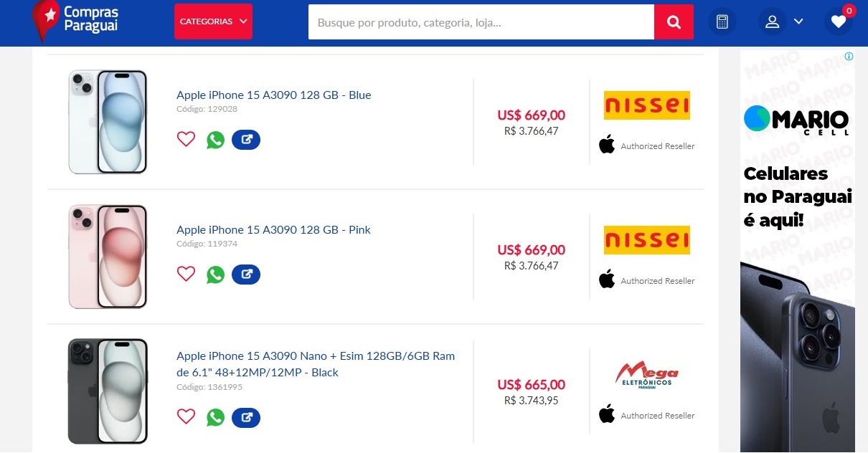Click the magnifying glass search button

coord(674,22)
